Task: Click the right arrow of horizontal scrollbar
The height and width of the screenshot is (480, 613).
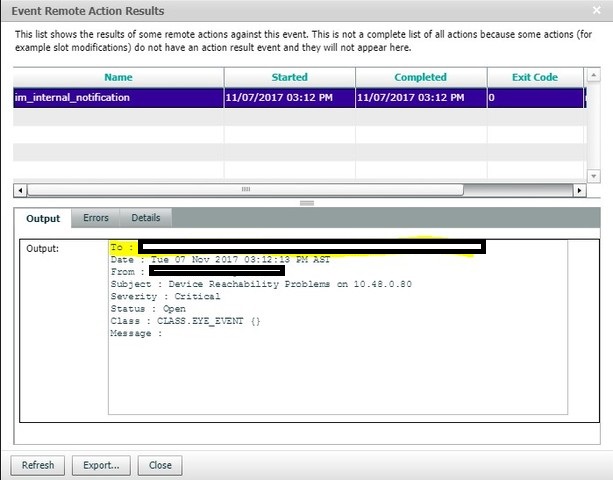Action: [x=579, y=190]
